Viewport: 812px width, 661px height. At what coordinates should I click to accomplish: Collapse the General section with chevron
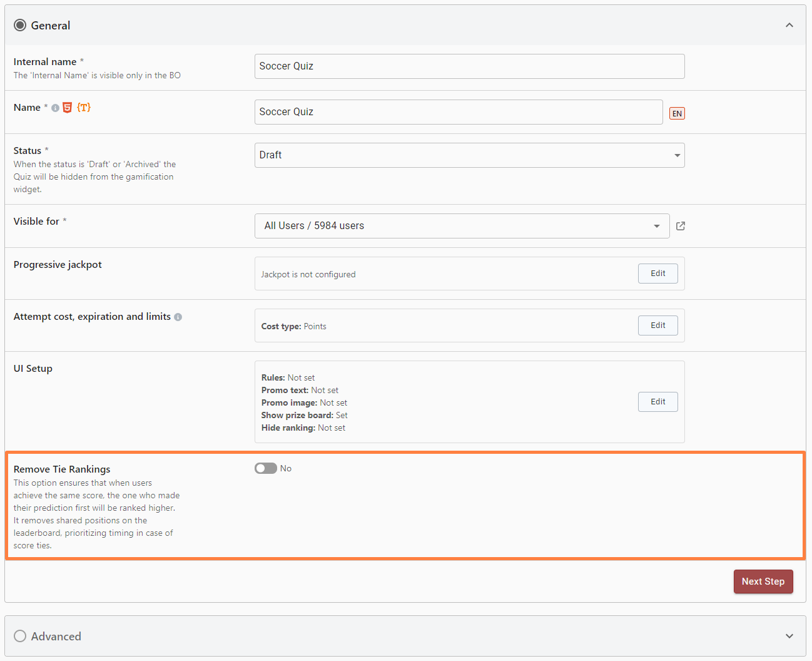(789, 25)
